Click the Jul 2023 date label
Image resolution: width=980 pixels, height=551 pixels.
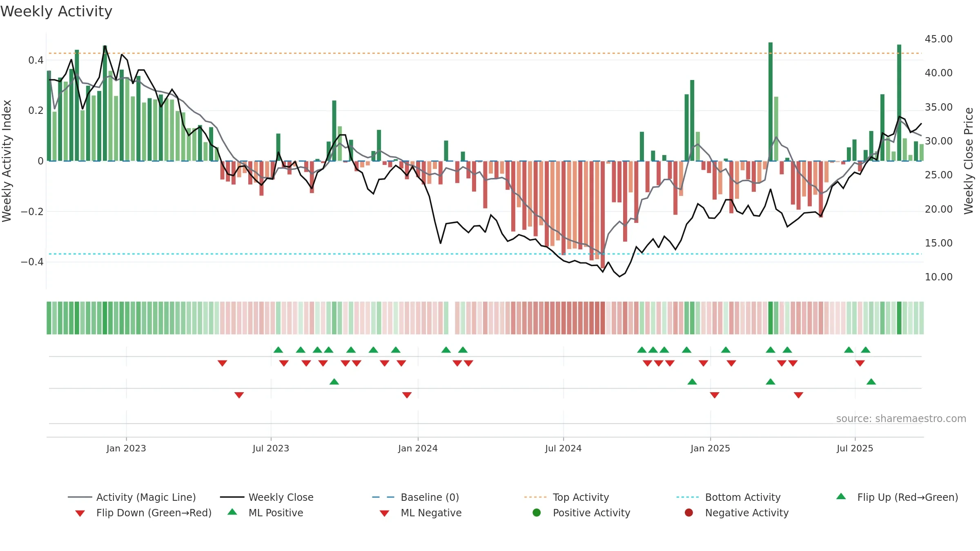(x=271, y=448)
